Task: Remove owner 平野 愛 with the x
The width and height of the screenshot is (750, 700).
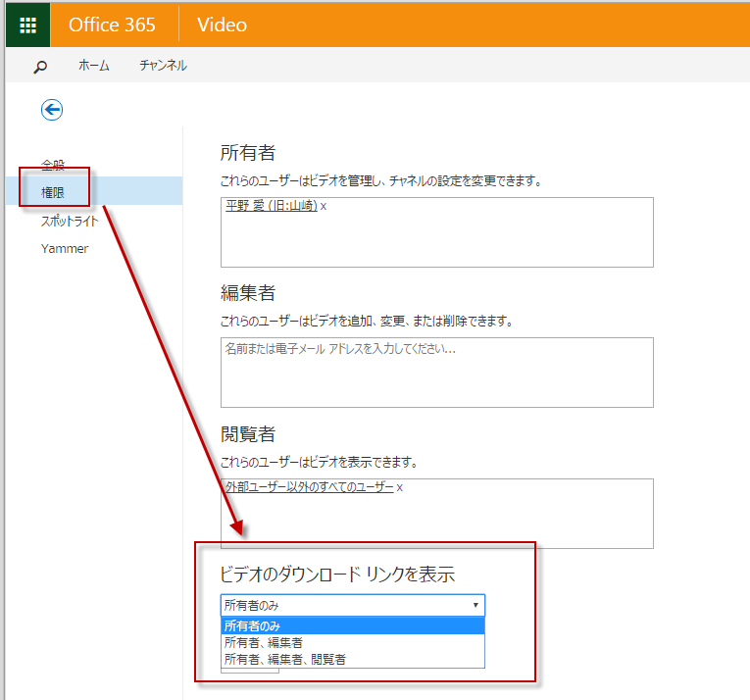Action: coord(324,207)
